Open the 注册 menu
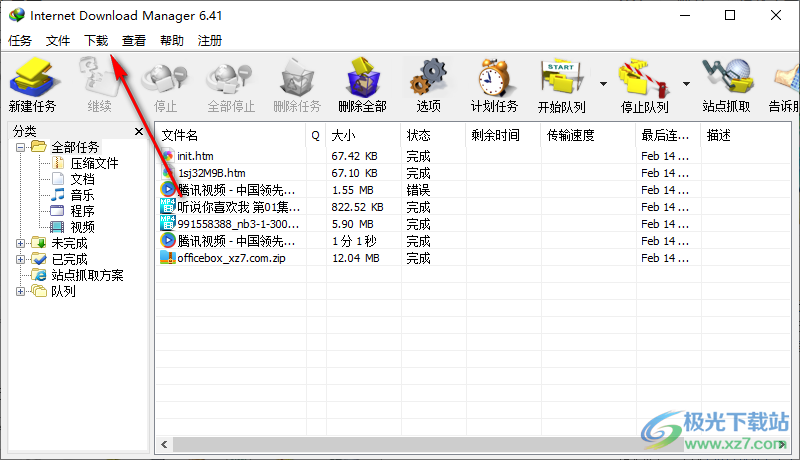800x460 pixels. tap(210, 40)
